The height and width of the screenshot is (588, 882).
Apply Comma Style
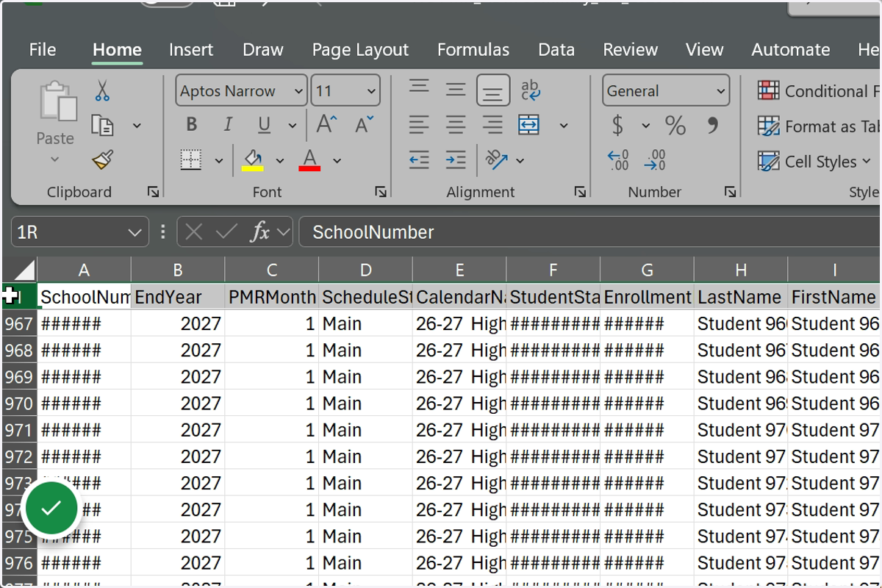[712, 125]
